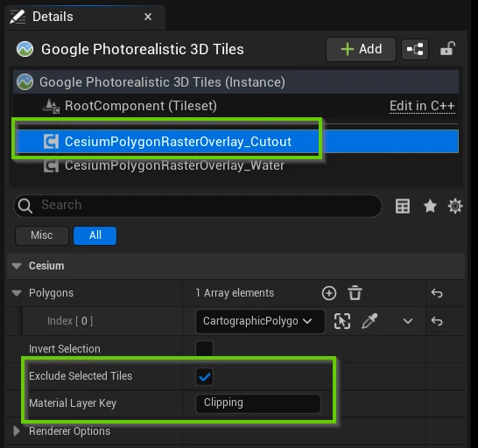The height and width of the screenshot is (448, 478).
Task: Click the 'Index [ 0 ]' label
Action: (x=70, y=321)
